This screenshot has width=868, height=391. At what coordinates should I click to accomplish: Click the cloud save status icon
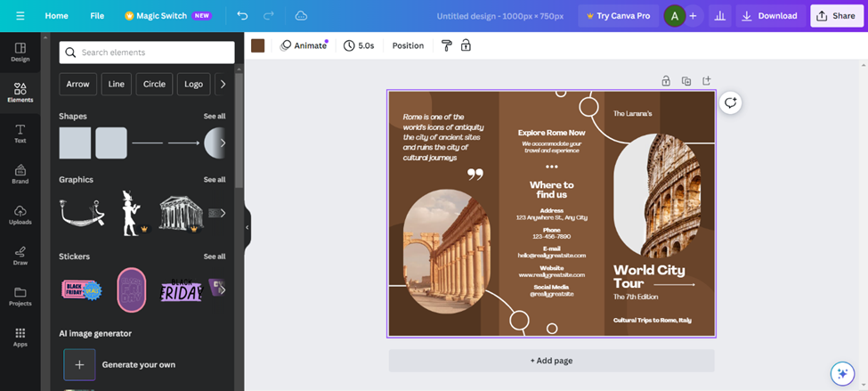(301, 15)
